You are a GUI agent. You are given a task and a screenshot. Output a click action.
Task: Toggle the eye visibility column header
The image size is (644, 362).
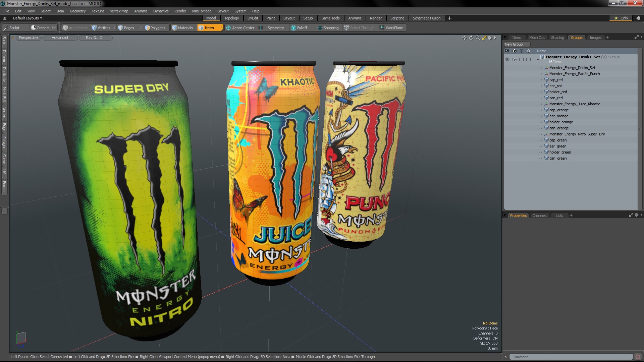point(507,51)
